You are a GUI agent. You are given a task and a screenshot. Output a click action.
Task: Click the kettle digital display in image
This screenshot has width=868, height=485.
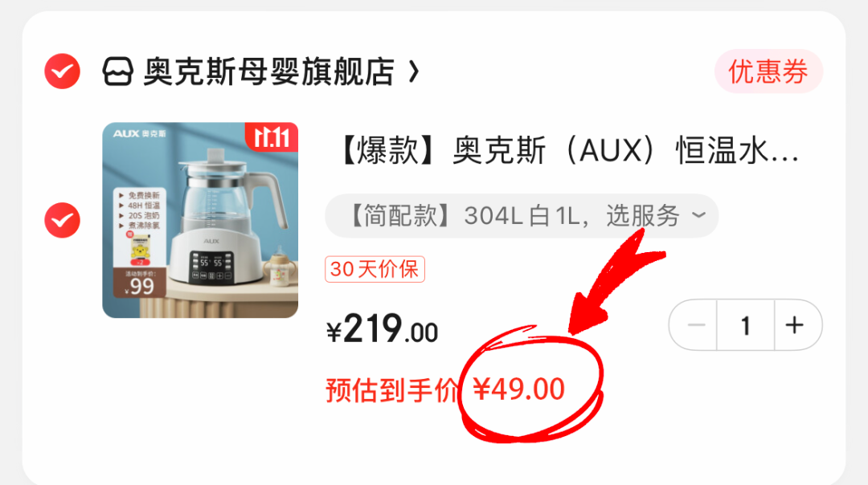pos(211,267)
